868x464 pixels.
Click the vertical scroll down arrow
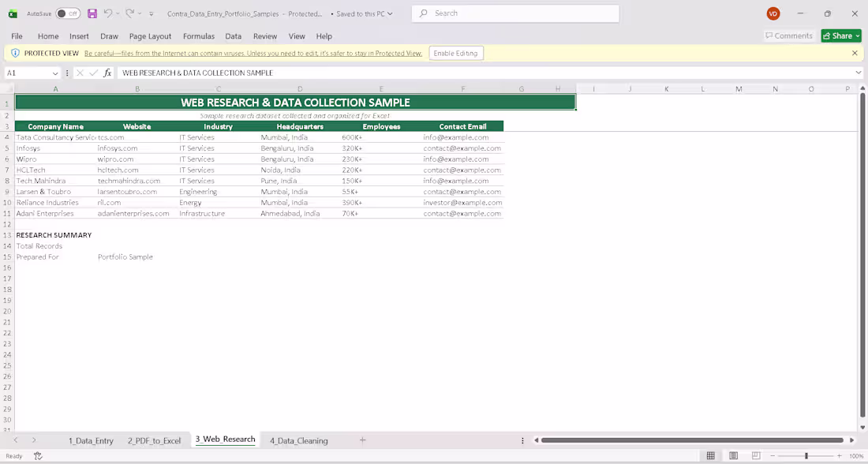click(x=862, y=428)
